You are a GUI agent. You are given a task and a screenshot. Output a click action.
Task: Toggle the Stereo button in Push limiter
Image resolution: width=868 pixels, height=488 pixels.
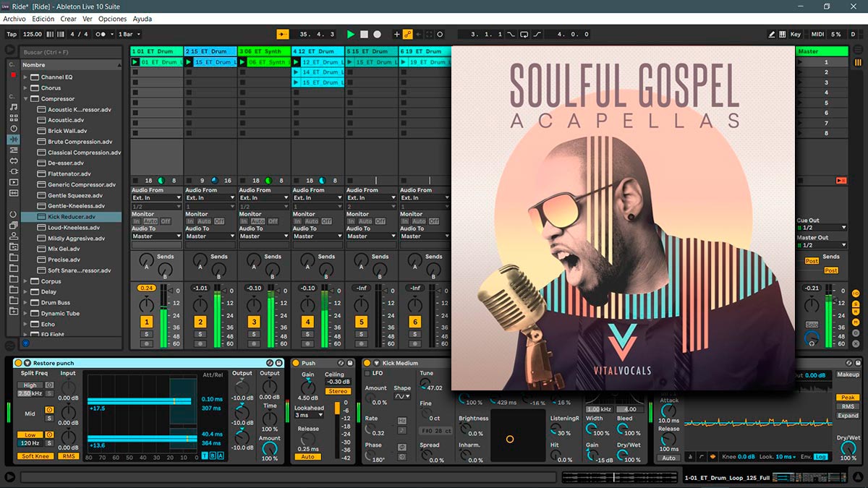338,391
